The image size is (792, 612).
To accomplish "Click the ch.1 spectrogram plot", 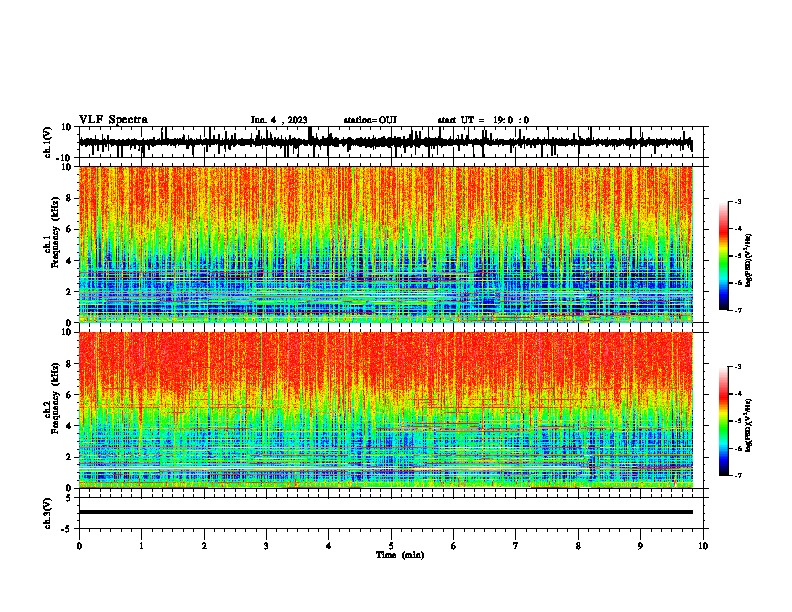I will [x=386, y=244].
